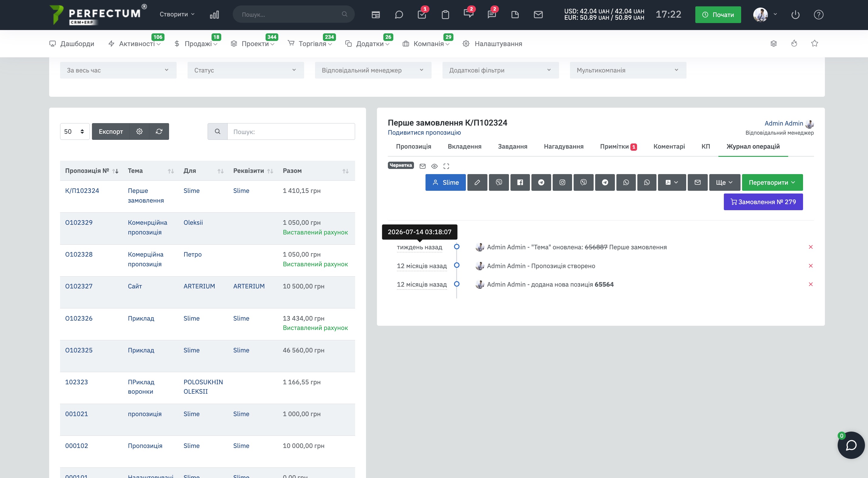Click the favorites star icon
This screenshot has width=868, height=478.
click(814, 43)
